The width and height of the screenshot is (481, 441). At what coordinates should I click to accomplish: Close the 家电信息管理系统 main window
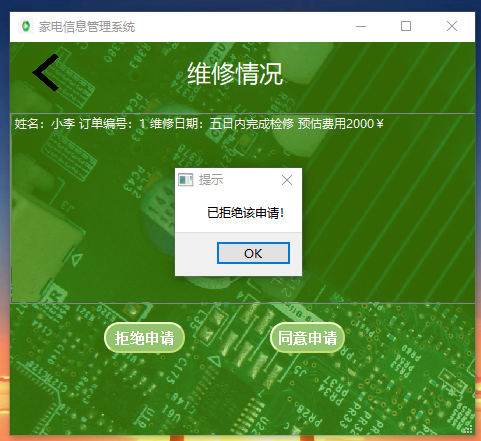[452, 26]
